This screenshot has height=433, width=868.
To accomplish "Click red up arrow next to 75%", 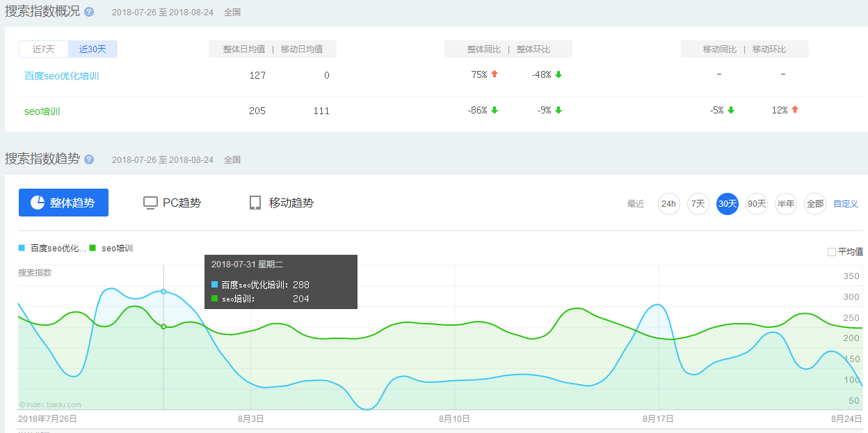I will coord(495,74).
